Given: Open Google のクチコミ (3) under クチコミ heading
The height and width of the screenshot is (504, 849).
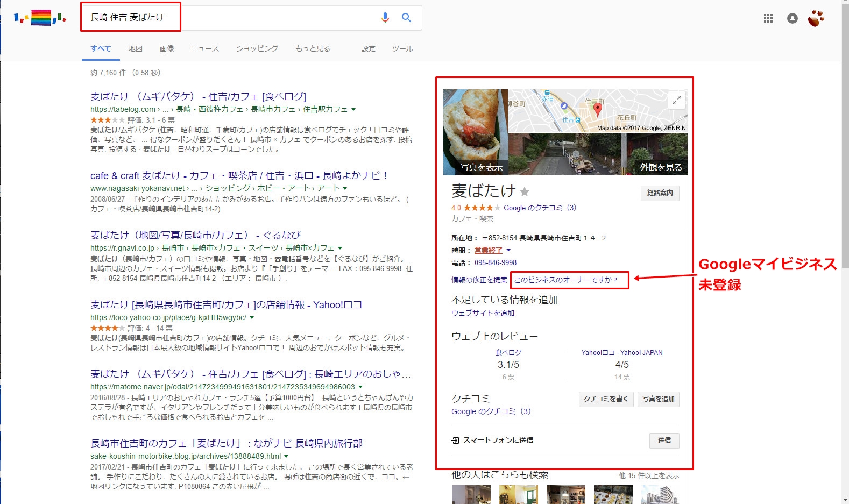Looking at the screenshot, I should 491,411.
